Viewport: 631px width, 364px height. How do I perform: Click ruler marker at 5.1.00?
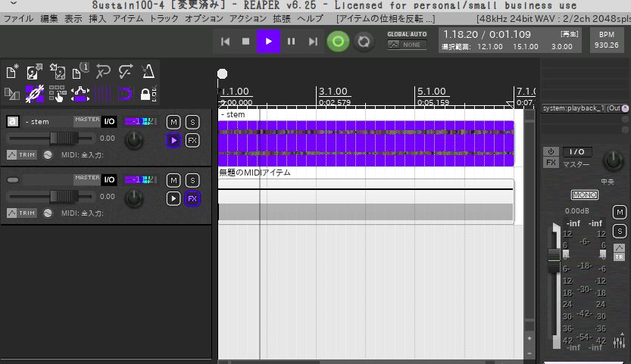pyautogui.click(x=432, y=92)
